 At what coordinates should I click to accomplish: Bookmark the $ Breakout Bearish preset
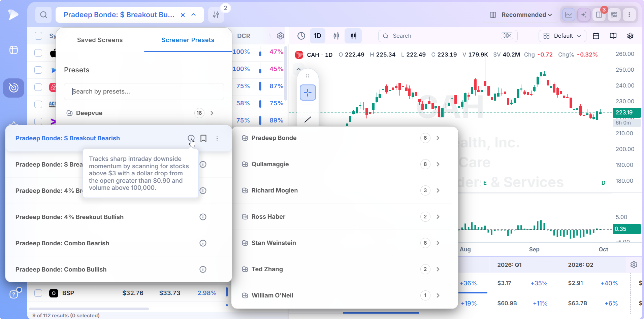pos(203,138)
